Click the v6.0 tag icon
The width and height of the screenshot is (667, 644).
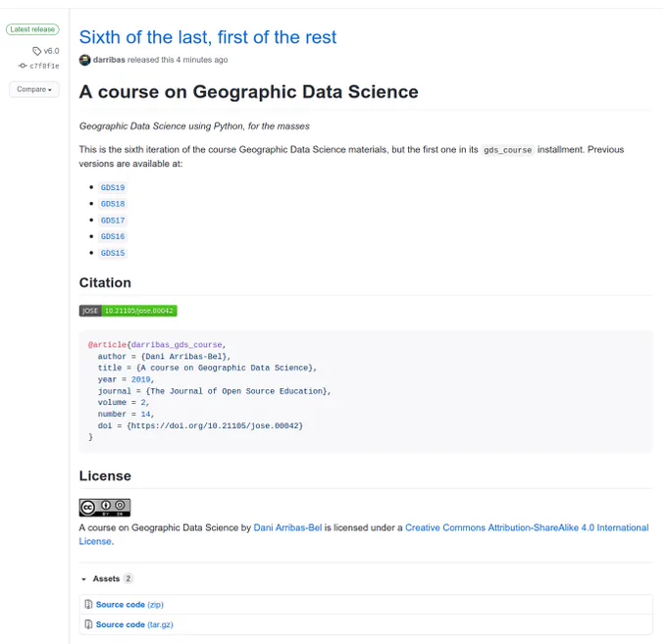(x=37, y=51)
